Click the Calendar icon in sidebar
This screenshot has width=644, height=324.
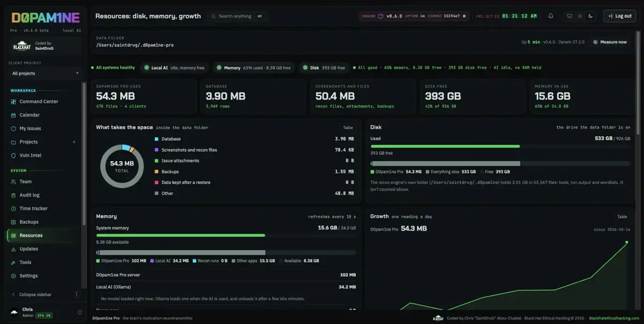coord(14,115)
